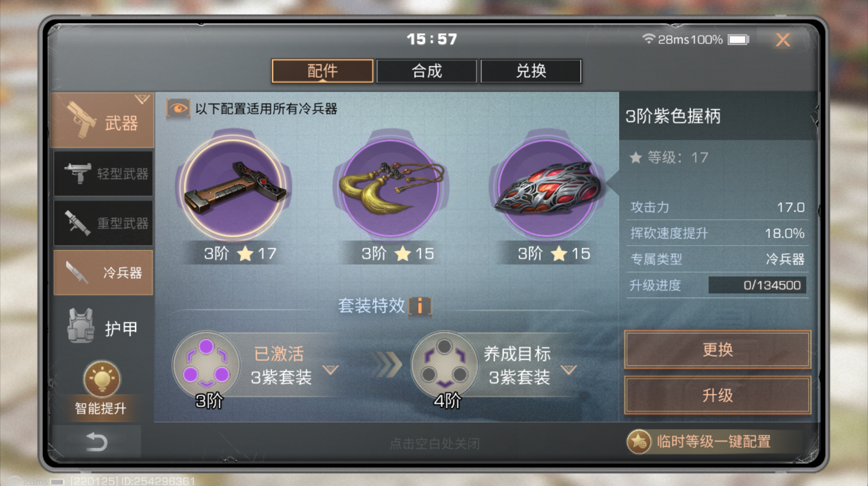This screenshot has width=868, height=486.
Task: Switch to the 合成 tab
Action: tap(427, 71)
